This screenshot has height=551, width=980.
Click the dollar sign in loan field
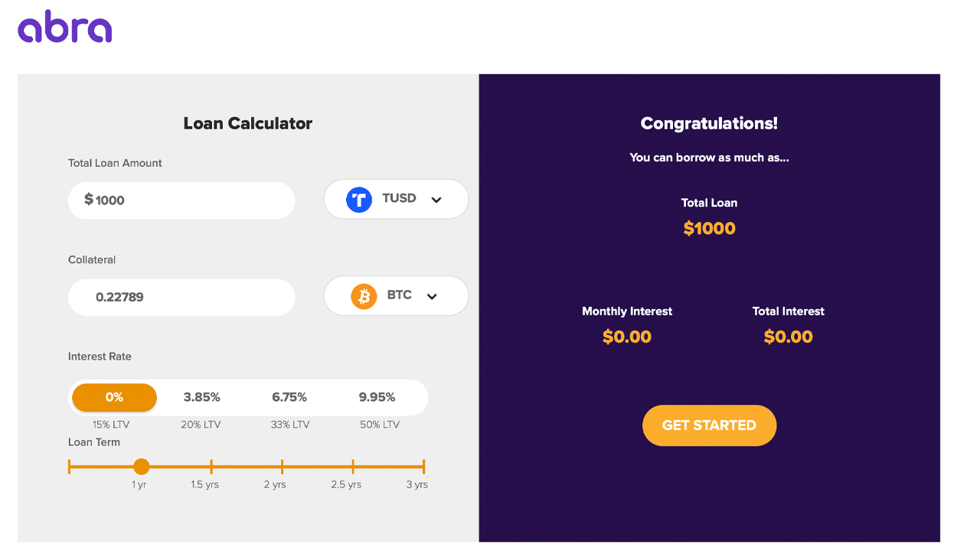pyautogui.click(x=89, y=200)
